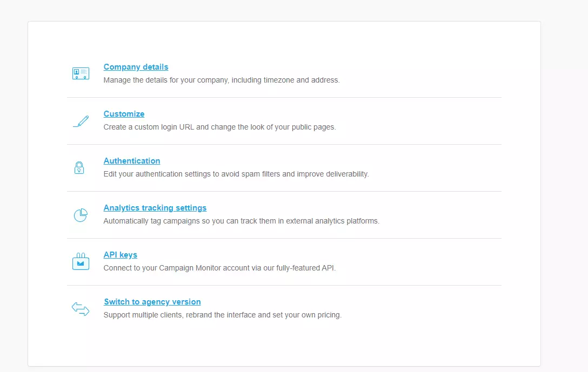
Task: Click text 'Create a custom login URL'
Action: (149, 127)
